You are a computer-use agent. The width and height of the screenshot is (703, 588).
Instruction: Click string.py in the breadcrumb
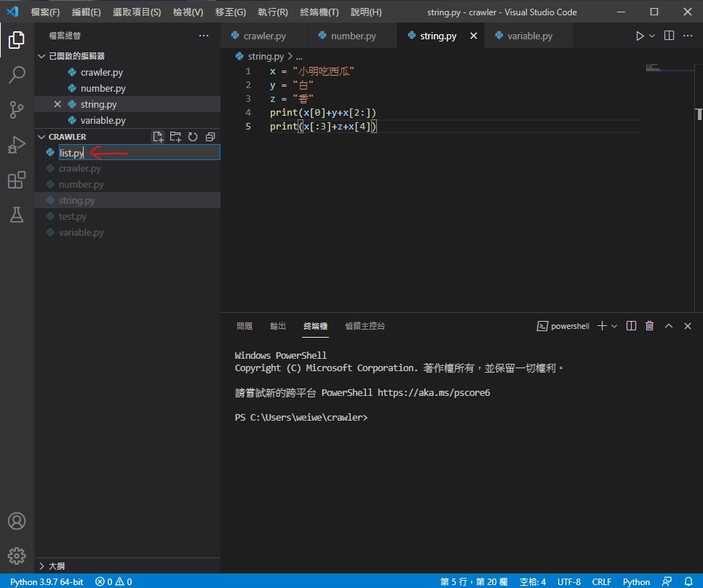[x=266, y=57]
